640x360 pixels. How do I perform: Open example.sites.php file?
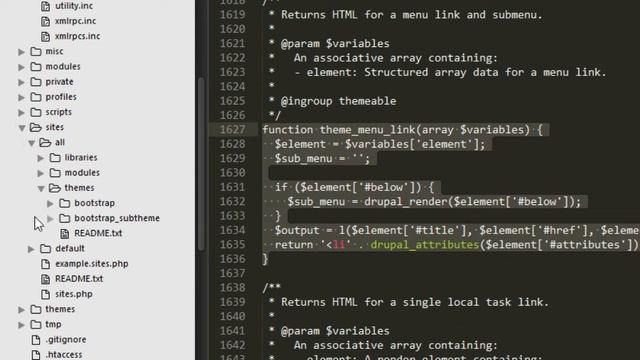click(x=92, y=264)
